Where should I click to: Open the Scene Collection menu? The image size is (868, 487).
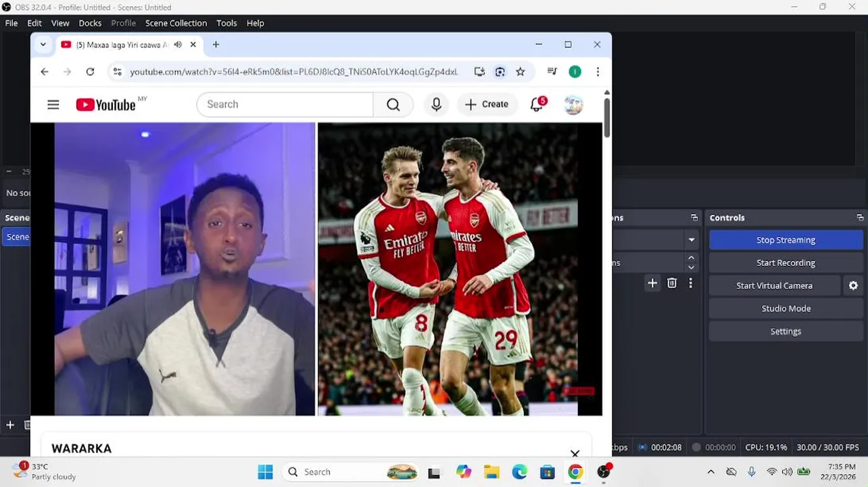(176, 23)
